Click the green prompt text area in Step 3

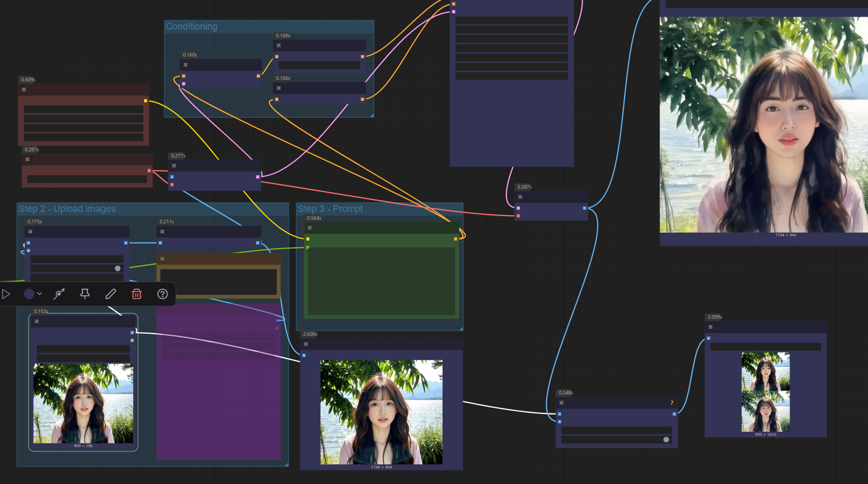pos(381,280)
